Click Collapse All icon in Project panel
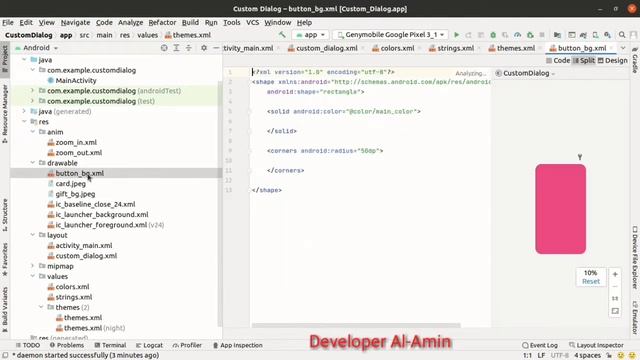Viewport: 640px width, 360px height. [x=189, y=48]
